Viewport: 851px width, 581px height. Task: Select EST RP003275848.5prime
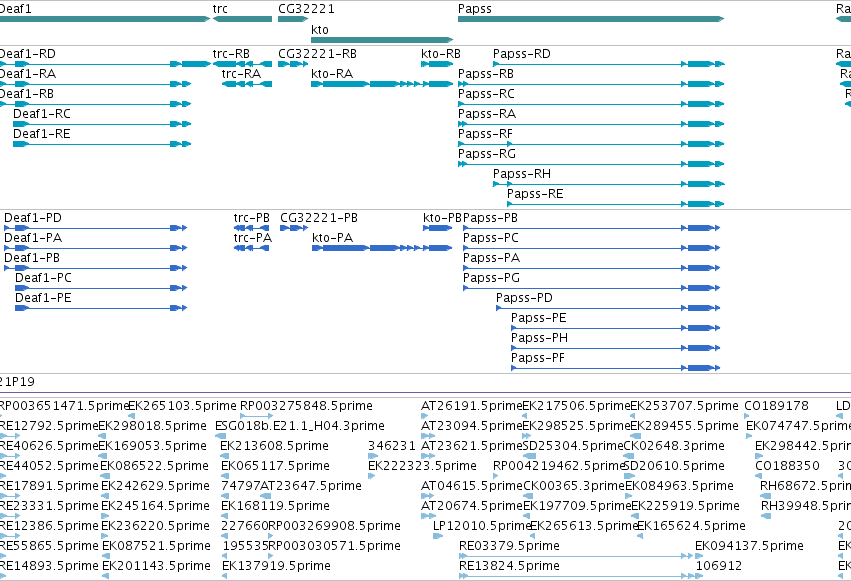(x=306, y=406)
